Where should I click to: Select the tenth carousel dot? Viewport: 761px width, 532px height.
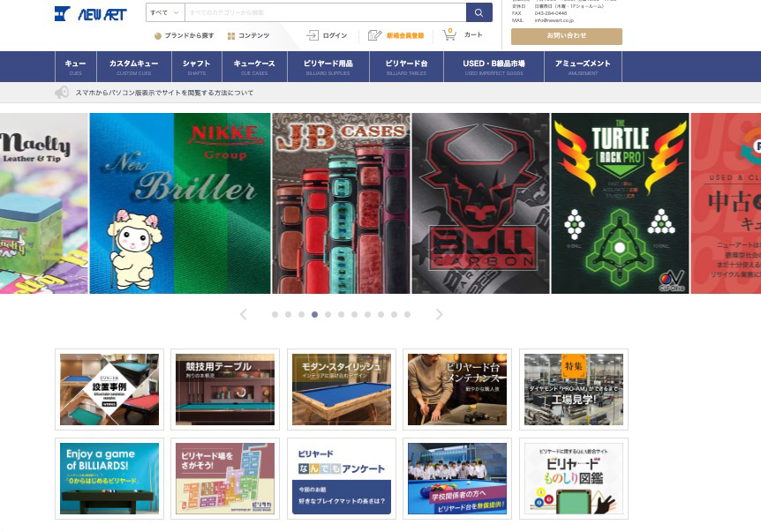click(394, 315)
